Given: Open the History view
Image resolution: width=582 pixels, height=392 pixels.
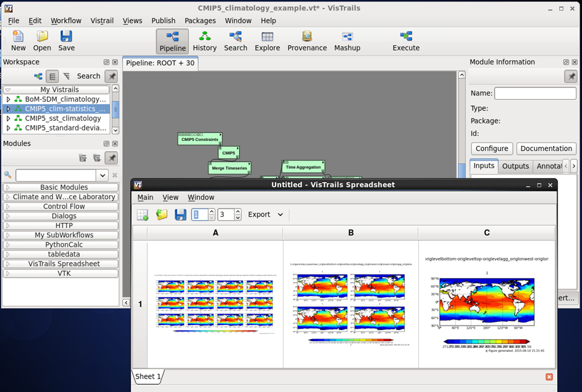Looking at the screenshot, I should click(204, 41).
